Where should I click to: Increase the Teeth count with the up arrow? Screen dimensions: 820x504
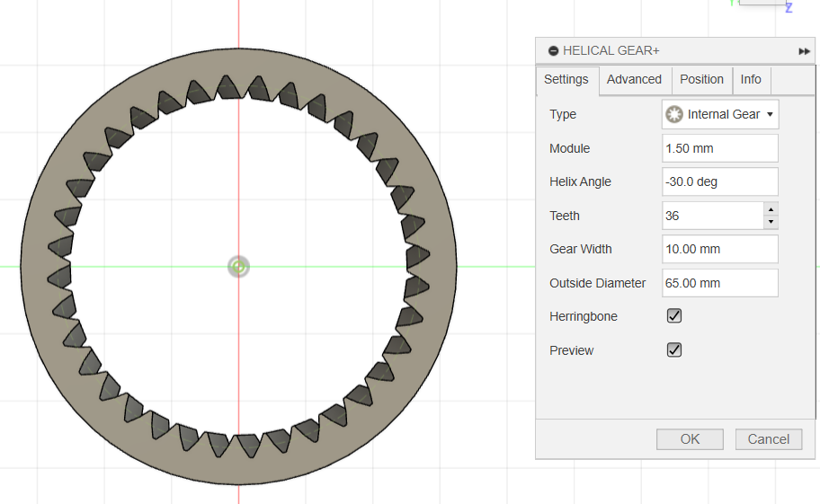(x=771, y=209)
